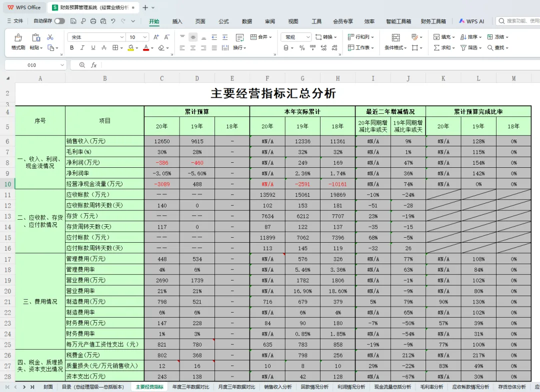Open the 文件 file menu
The image size is (540, 392).
15,21
